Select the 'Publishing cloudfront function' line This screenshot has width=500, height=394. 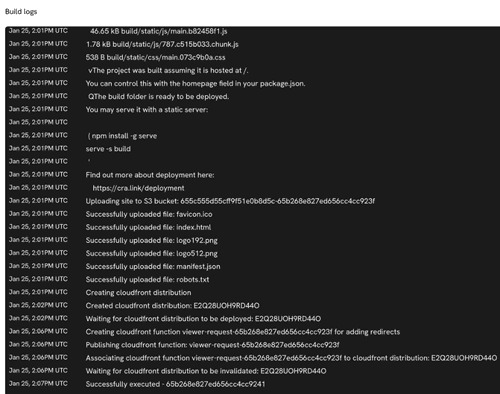212,345
